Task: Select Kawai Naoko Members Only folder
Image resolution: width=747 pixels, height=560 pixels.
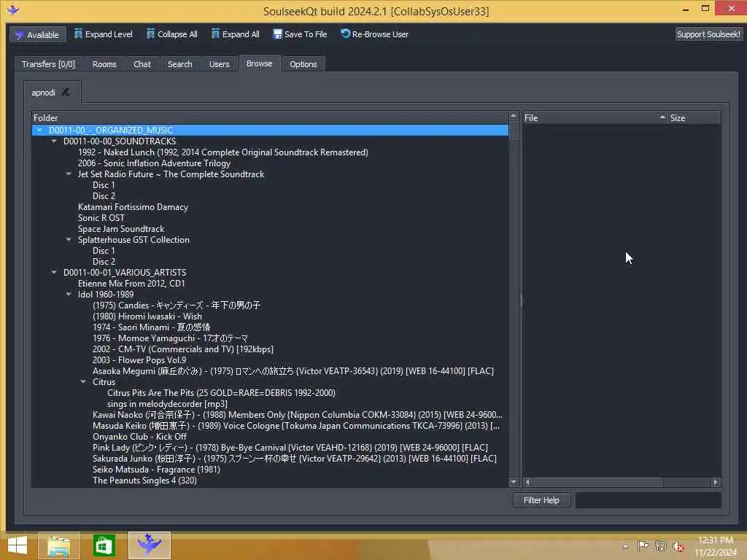Action: pos(298,415)
